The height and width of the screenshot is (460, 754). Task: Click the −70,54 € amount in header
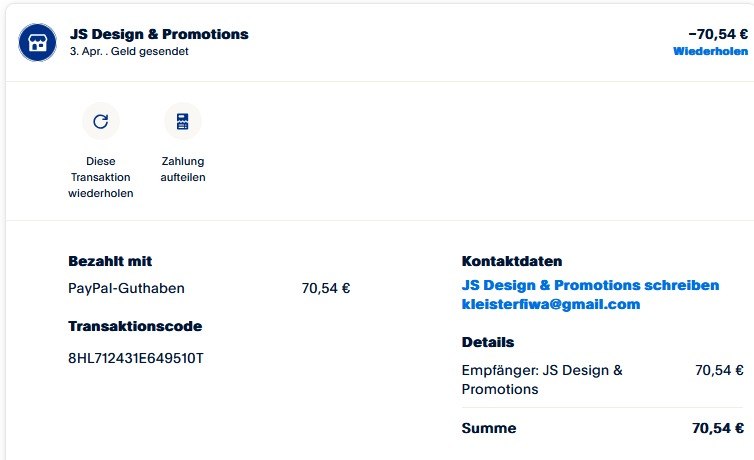[718, 33]
